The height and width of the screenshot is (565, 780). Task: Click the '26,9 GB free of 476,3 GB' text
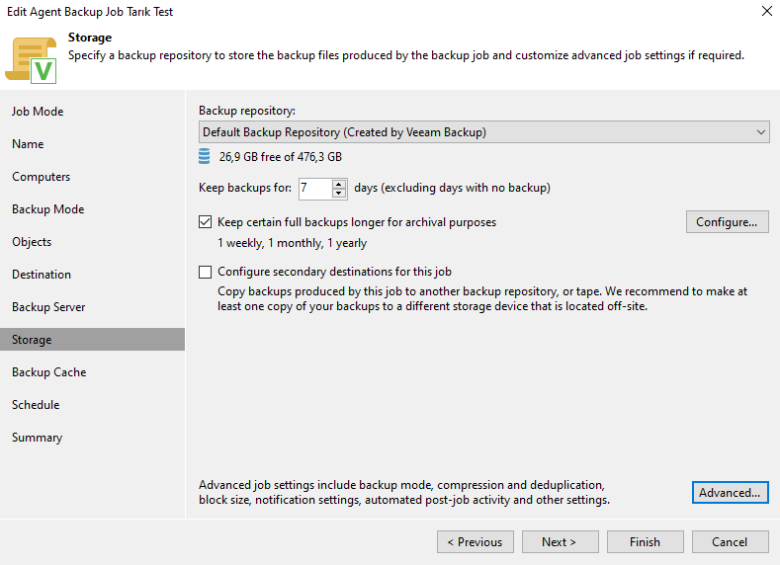281,157
